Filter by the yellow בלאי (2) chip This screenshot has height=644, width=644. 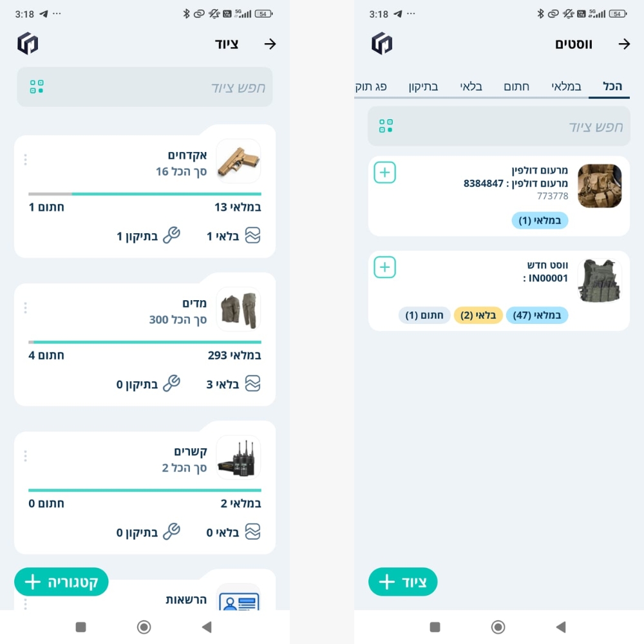point(478,315)
